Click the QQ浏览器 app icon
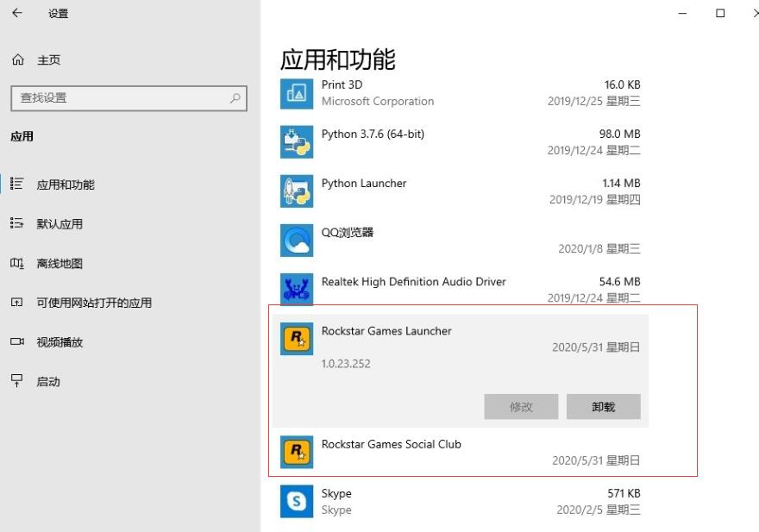The image size is (759, 532). [297, 241]
